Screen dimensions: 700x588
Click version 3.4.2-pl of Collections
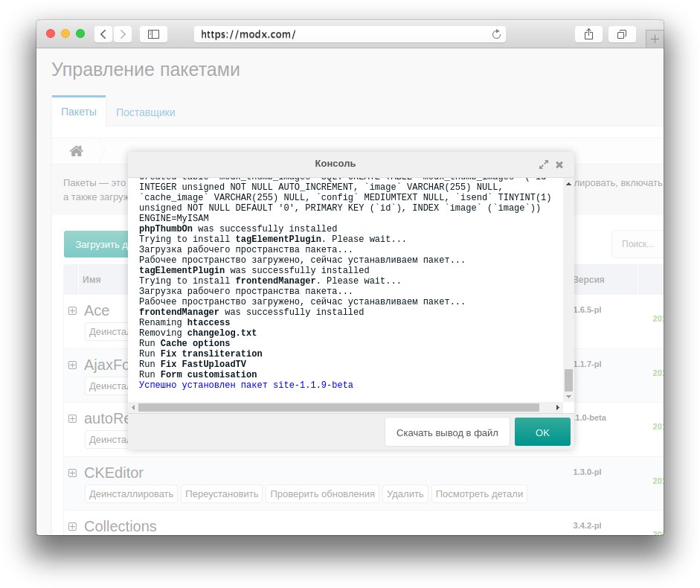pos(587,526)
